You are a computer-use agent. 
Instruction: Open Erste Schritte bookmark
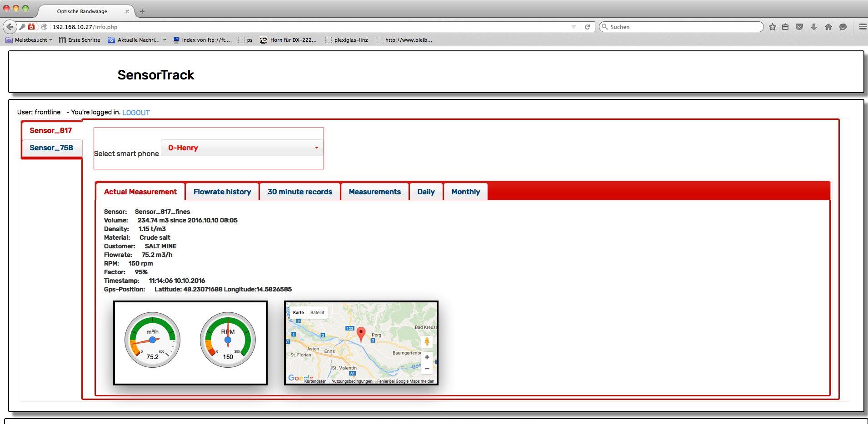[80, 40]
